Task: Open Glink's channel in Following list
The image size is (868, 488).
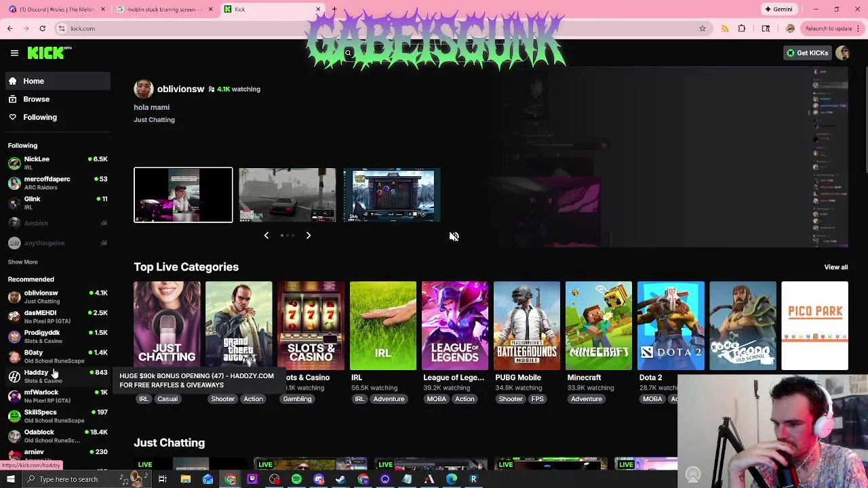Action: pos(58,203)
